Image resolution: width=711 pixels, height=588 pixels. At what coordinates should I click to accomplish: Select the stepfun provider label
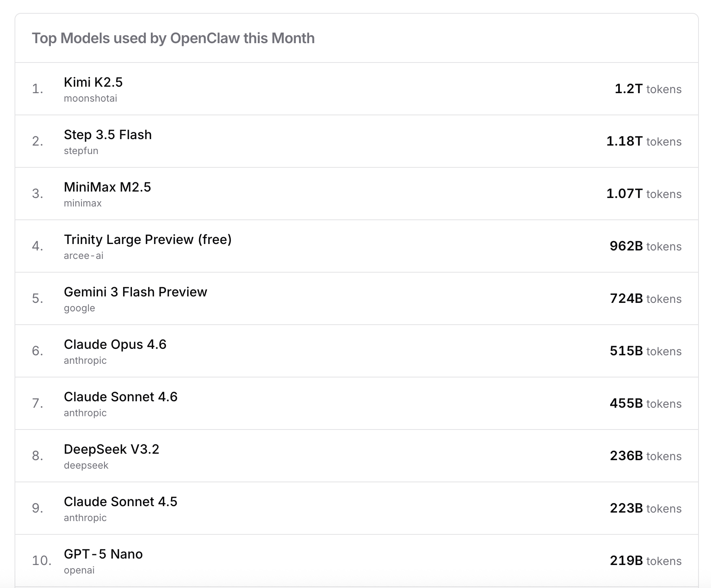(x=81, y=151)
